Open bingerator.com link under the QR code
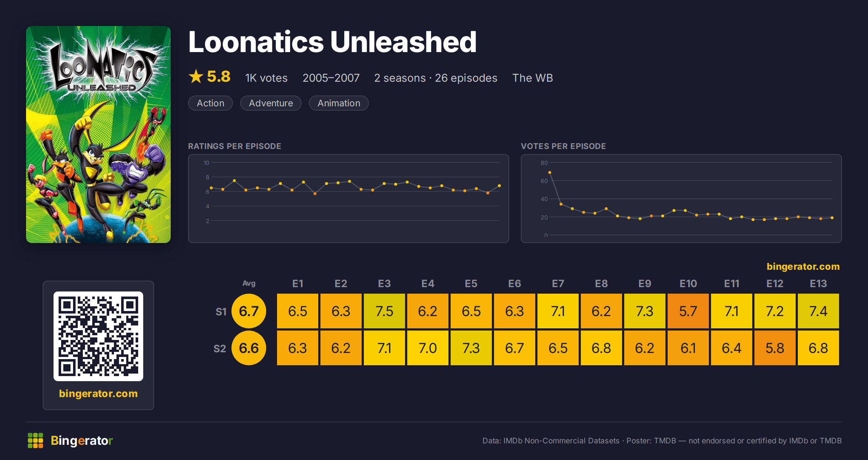This screenshot has height=460, width=868. (x=98, y=393)
